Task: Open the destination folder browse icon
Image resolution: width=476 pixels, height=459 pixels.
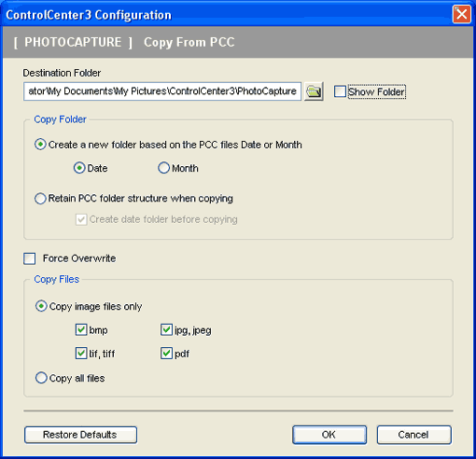Action: (x=314, y=91)
